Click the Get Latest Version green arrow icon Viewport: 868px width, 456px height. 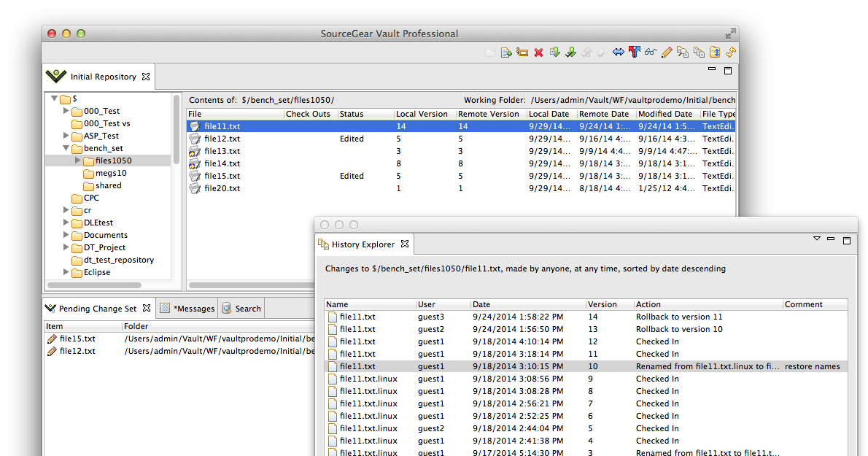click(554, 53)
